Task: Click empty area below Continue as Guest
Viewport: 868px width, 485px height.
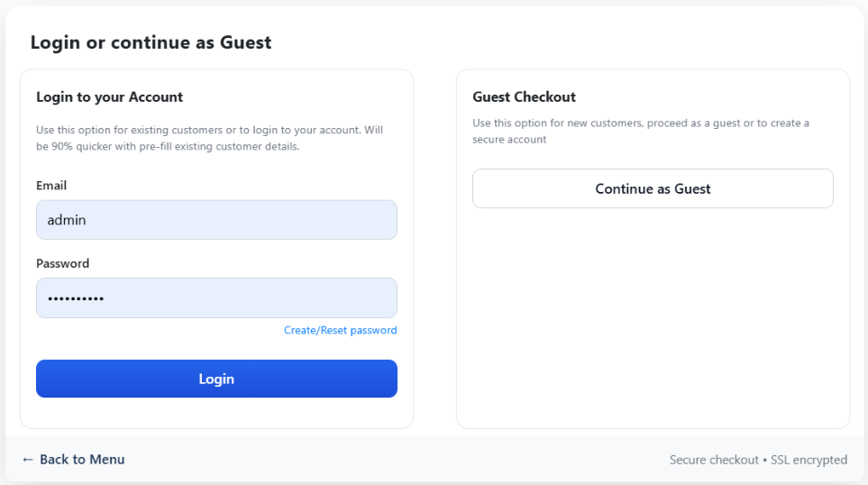Action: pos(653,316)
